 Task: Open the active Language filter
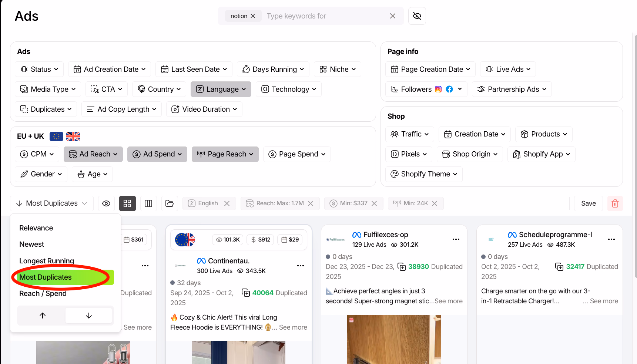pos(221,89)
